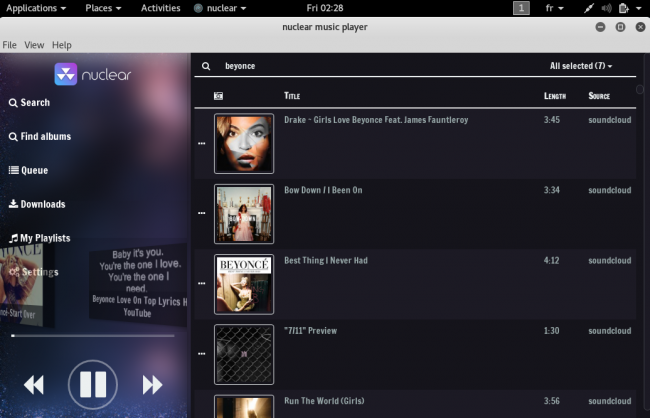
Task: Click workspace indicator 1
Action: [x=521, y=8]
